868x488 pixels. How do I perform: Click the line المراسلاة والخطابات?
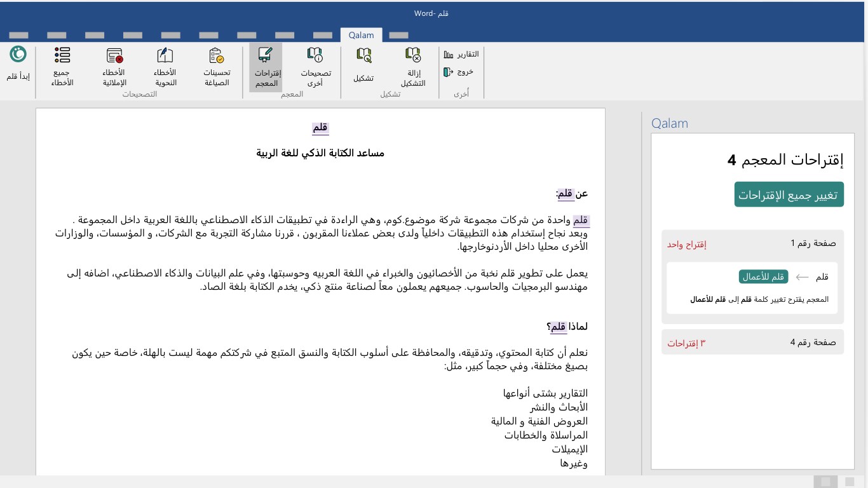[546, 435]
